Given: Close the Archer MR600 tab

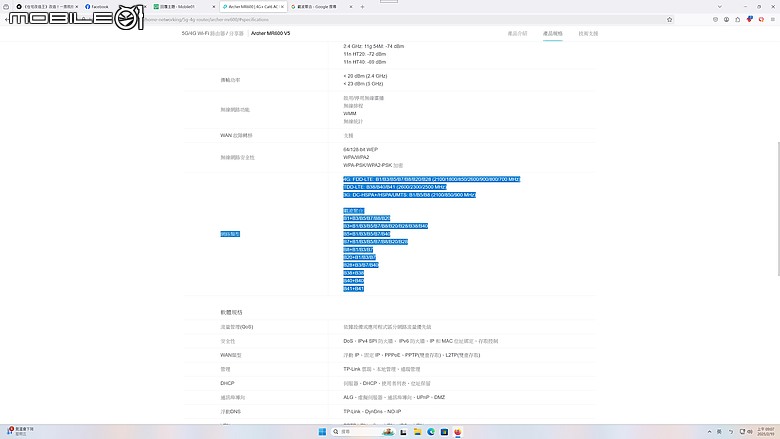Looking at the screenshot, I should [282, 7].
